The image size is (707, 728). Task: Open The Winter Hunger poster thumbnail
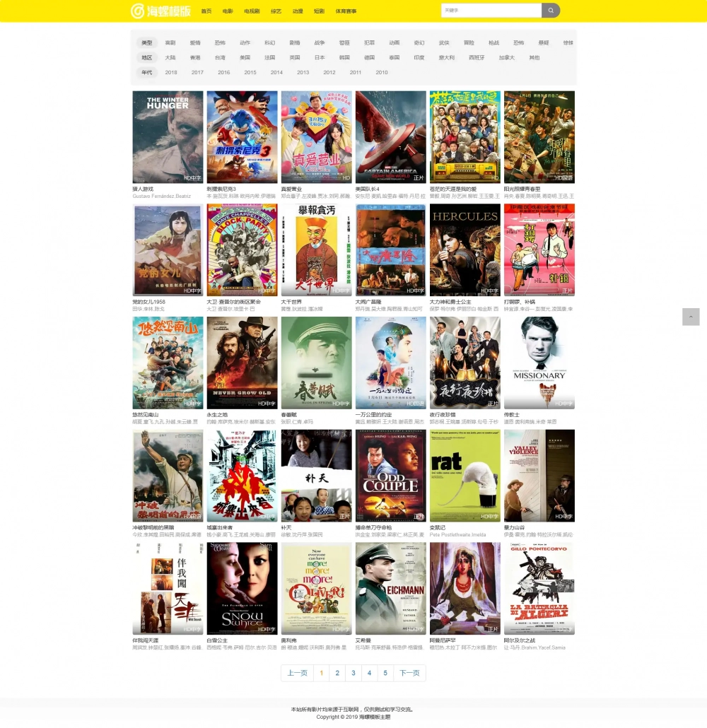pos(168,137)
